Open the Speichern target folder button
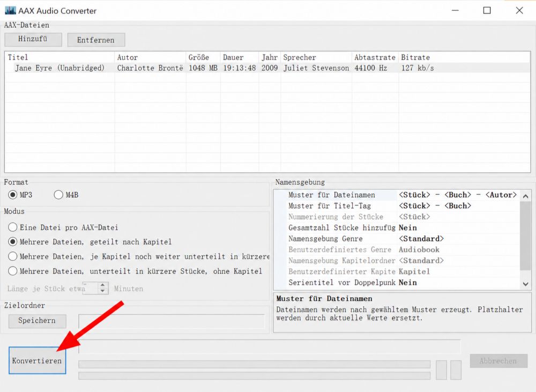 click(37, 321)
